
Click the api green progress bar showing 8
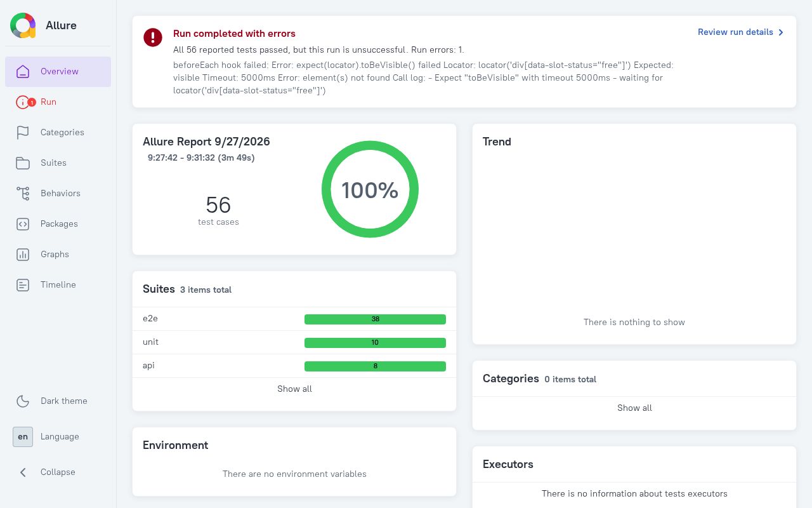(375, 366)
